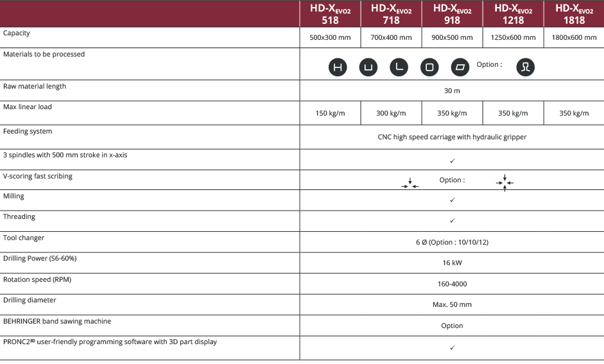Click the Raw material length label

tap(35, 86)
